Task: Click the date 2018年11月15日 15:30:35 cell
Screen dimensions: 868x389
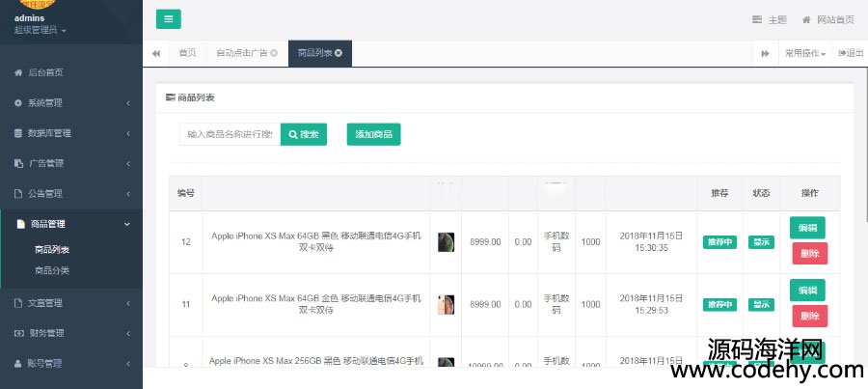Action: click(x=652, y=242)
